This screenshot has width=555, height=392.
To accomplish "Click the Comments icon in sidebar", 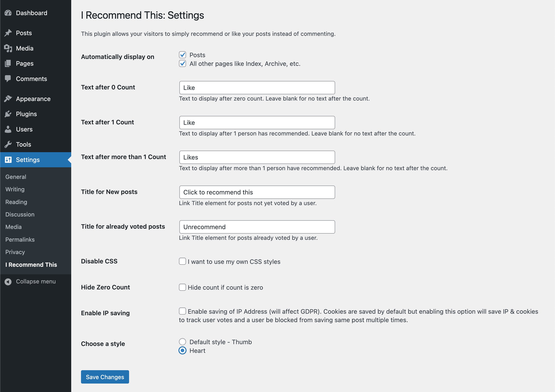I will [x=8, y=79].
